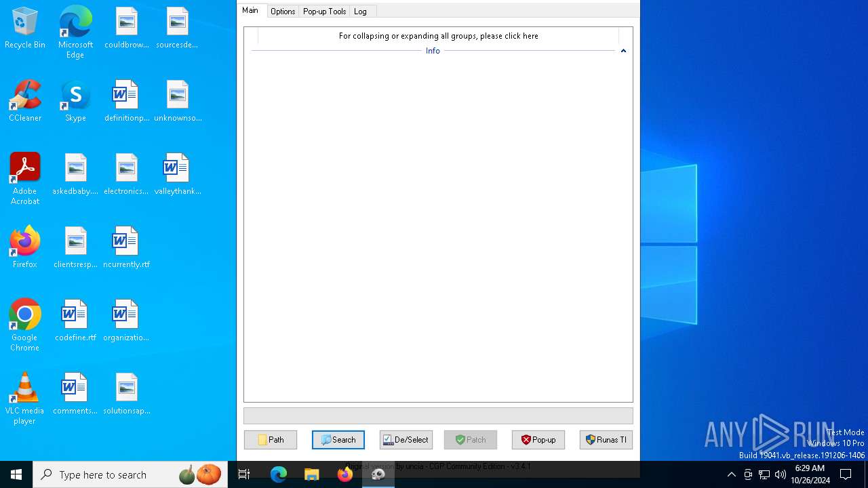Image resolution: width=868 pixels, height=488 pixels.
Task: Open Task View on the taskbar
Action: (244, 474)
